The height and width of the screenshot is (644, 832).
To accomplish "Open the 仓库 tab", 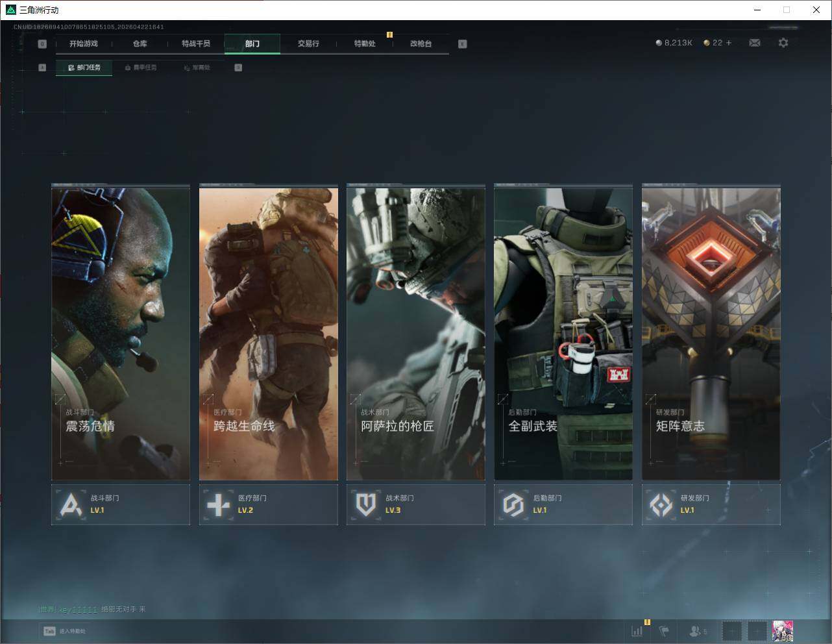I will point(140,43).
